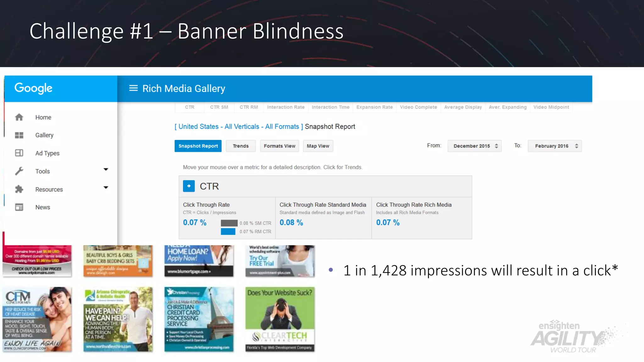The image size is (644, 362).
Task: Click the Home Loan Apply Now banner
Action: pos(199,261)
